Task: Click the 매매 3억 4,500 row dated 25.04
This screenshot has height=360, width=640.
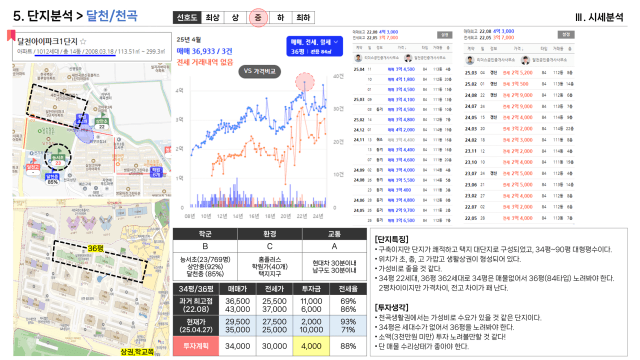Action: click(402, 69)
